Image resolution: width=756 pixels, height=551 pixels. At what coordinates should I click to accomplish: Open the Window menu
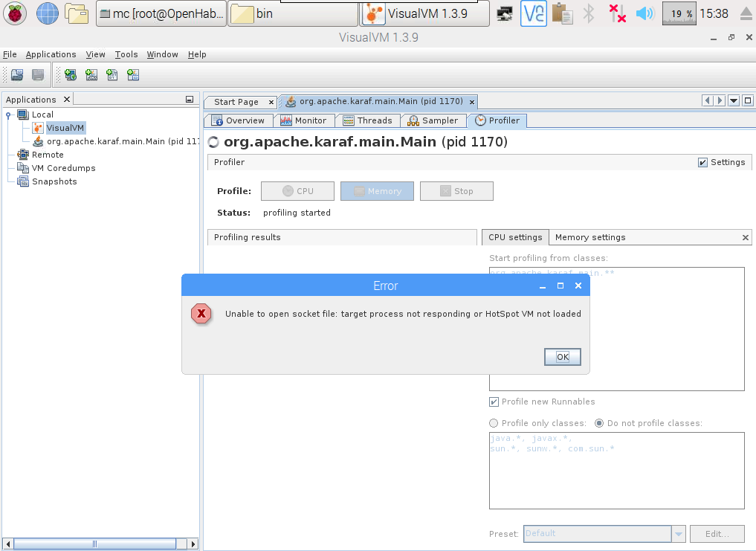tap(163, 54)
